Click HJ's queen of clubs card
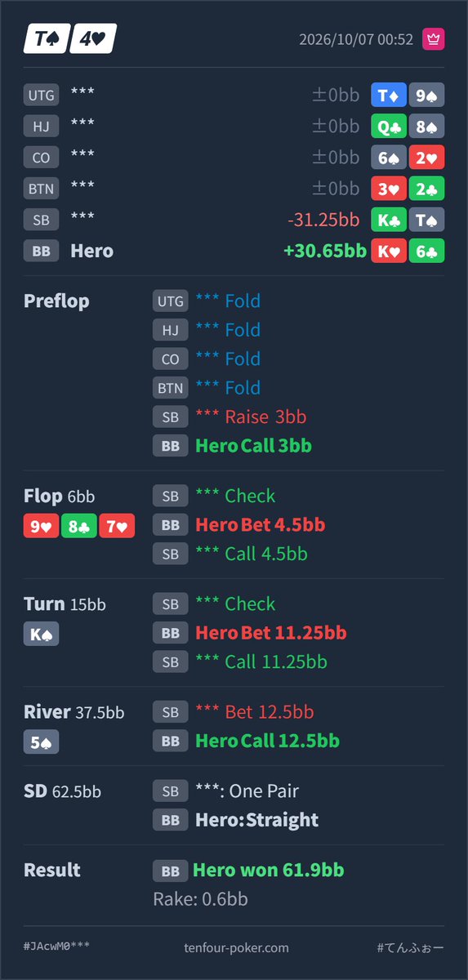 [x=389, y=126]
